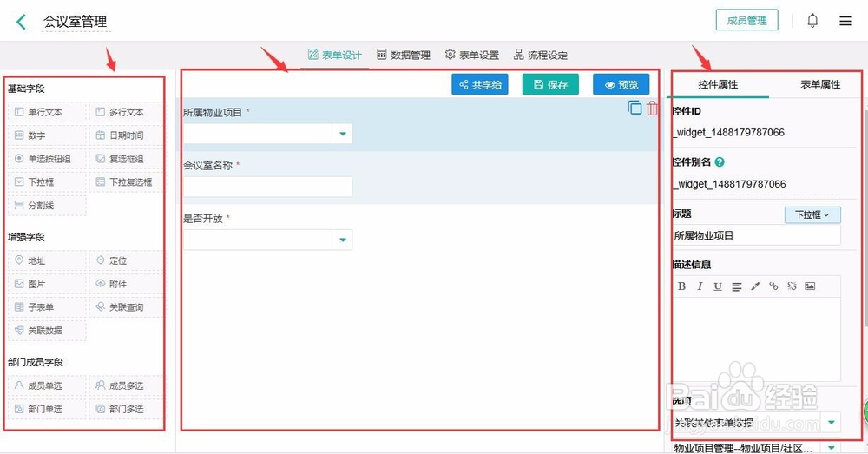Click the 控件ID value _widget_1488179787066

click(x=729, y=132)
